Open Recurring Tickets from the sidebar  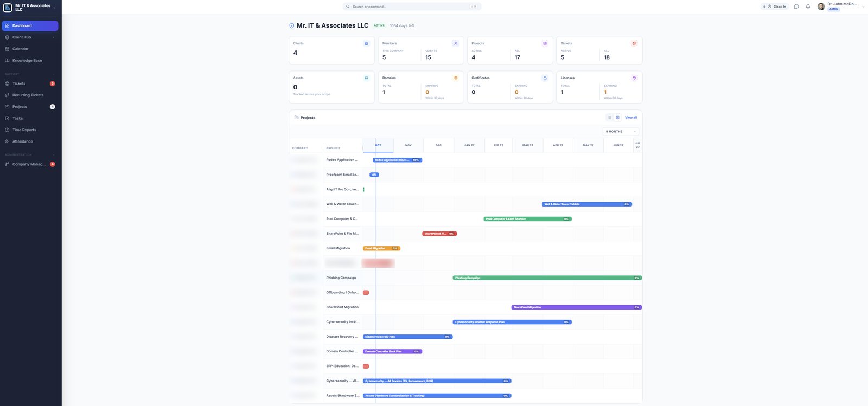click(x=30, y=95)
